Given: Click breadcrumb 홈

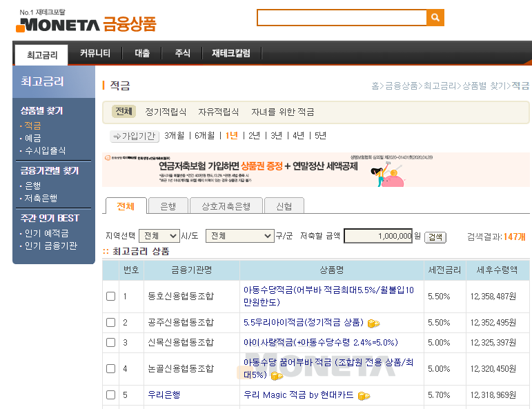Looking at the screenshot, I should 375,86.
